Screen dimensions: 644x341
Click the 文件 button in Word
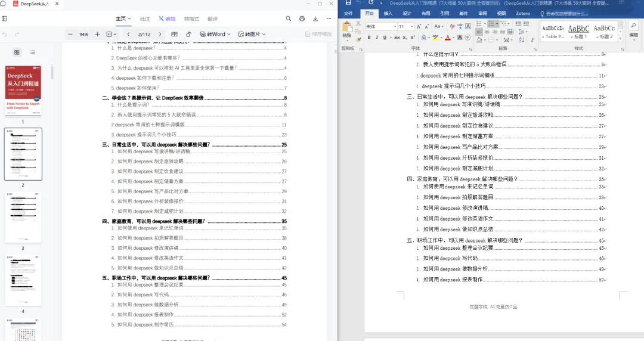tap(348, 13)
